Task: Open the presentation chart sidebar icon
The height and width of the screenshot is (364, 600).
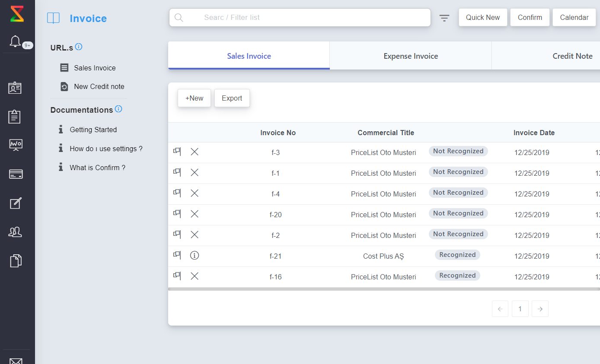Action: click(16, 145)
